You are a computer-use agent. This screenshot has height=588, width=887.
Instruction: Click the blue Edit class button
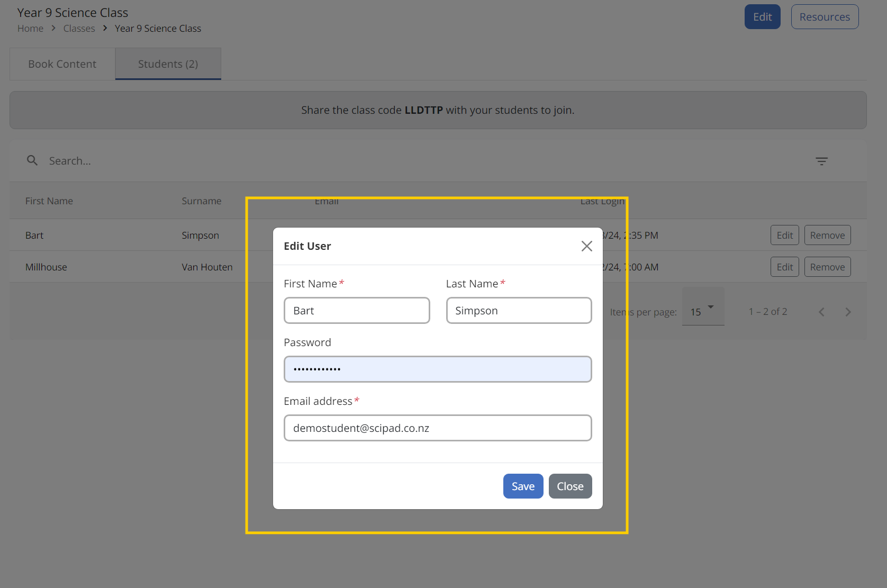tap(762, 17)
